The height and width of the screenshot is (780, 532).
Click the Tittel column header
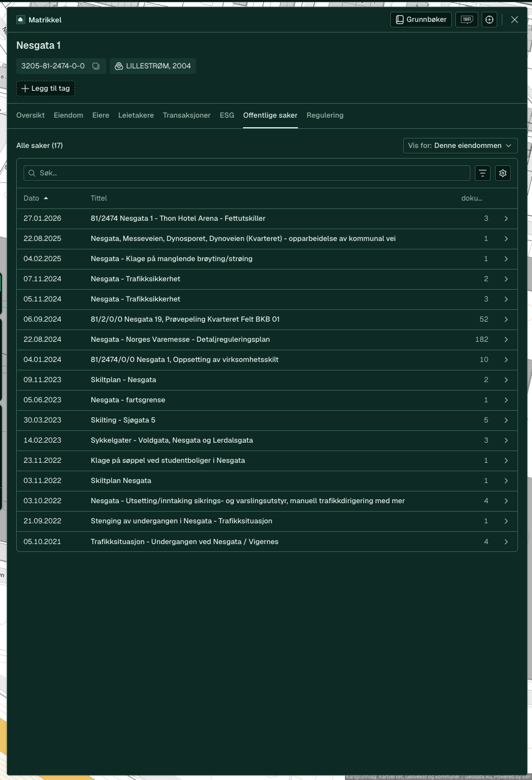99,198
